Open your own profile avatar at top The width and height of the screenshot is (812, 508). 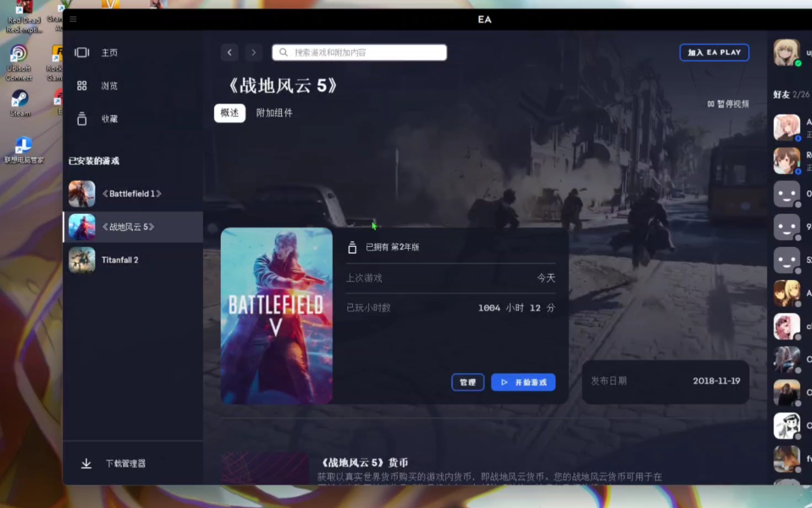pos(787,52)
